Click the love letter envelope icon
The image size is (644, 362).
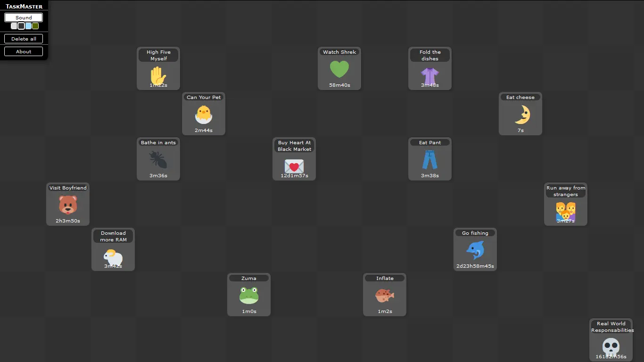(294, 166)
